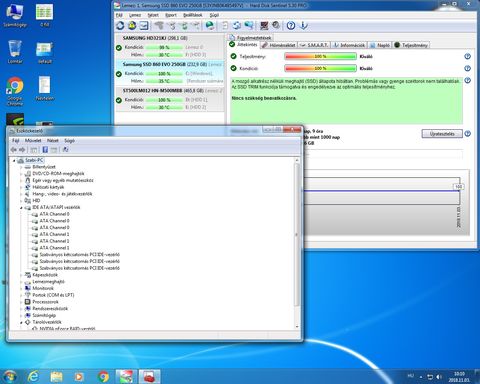
Task: Open the Lemez menu in Hard Disk Sentinel
Action: (x=135, y=15)
